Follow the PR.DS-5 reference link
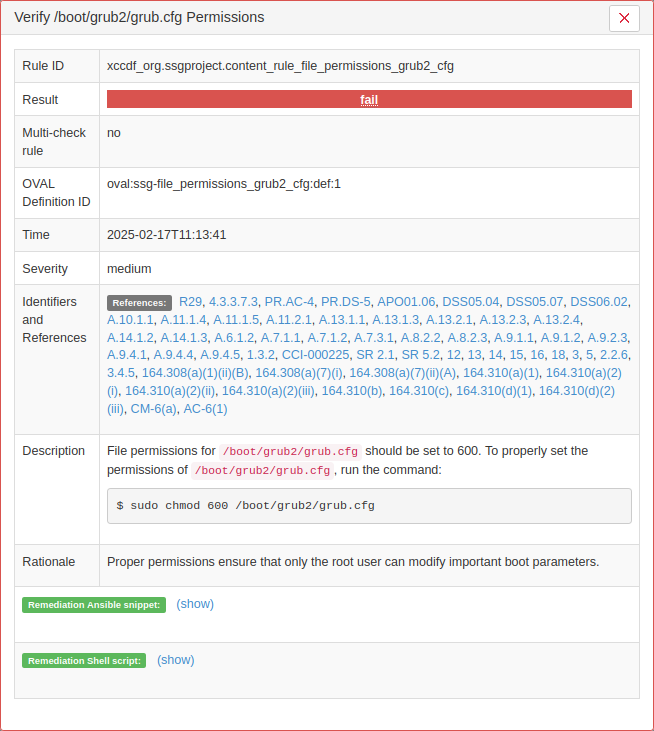The height and width of the screenshot is (731, 654). (x=346, y=301)
